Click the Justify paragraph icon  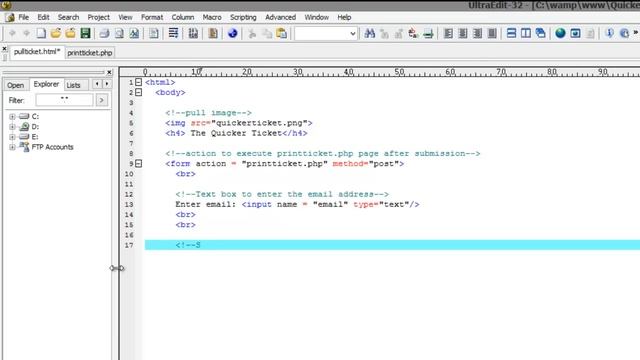pos(492,33)
